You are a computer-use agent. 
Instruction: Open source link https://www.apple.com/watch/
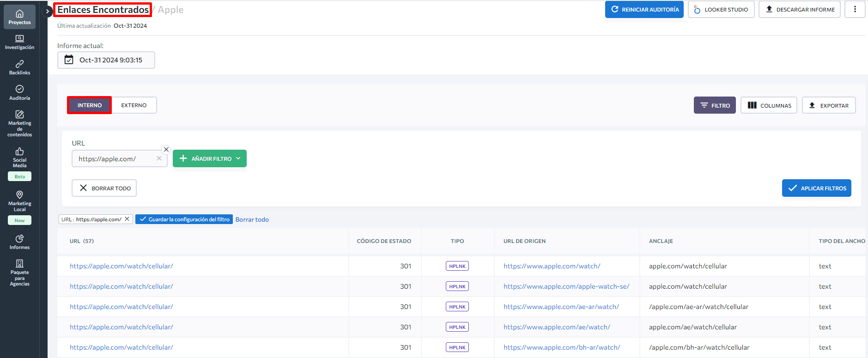pyautogui.click(x=552, y=266)
